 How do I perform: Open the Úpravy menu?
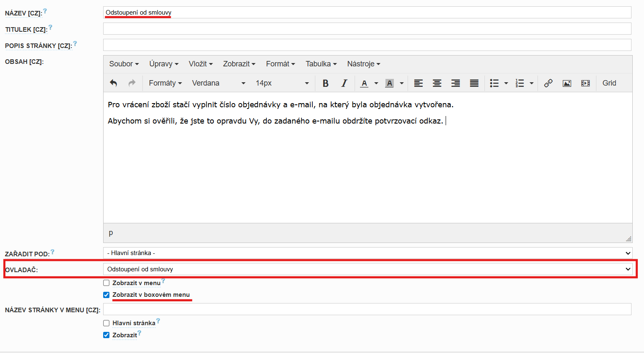coord(164,64)
